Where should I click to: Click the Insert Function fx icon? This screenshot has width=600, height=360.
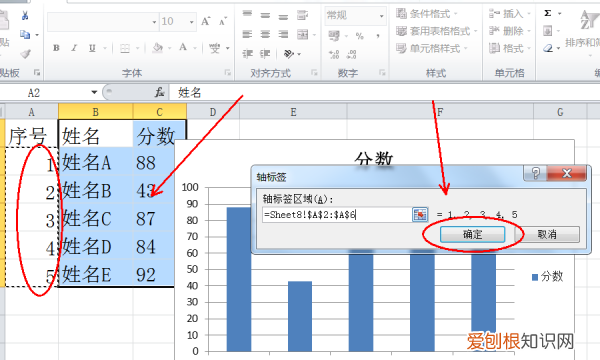coord(160,92)
